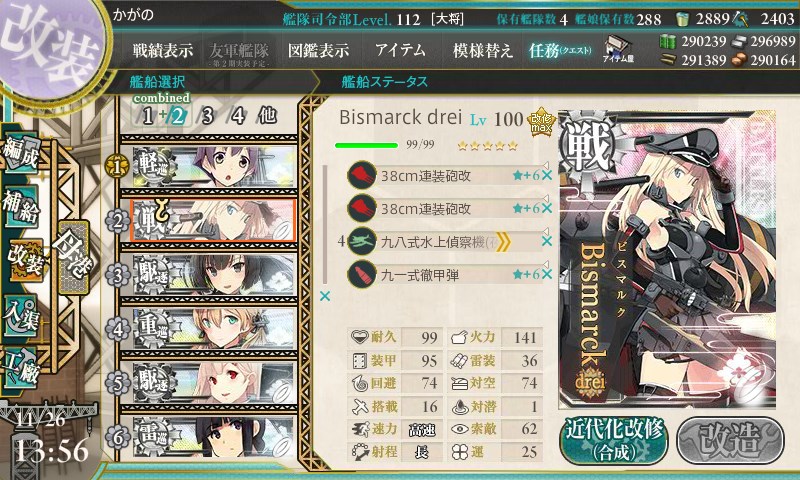This screenshot has width=800, height=480.
Task: Open the アイテム屋 item shop icon
Action: (618, 50)
